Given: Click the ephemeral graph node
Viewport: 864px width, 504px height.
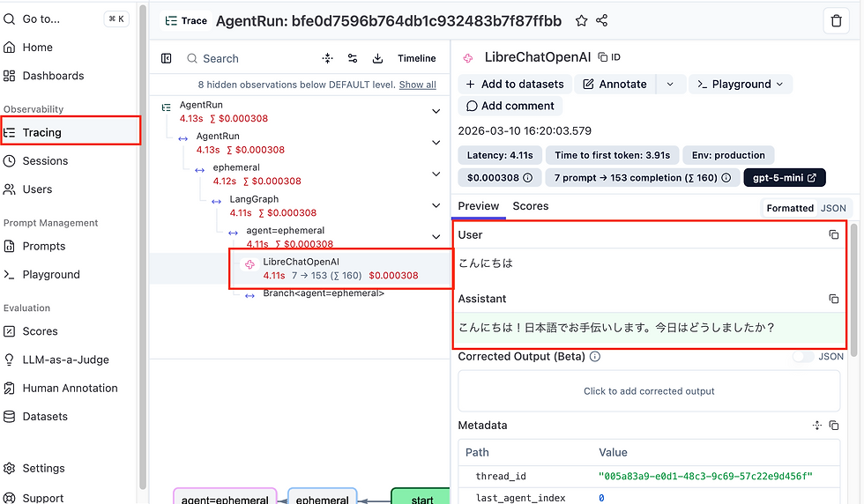Looking at the screenshot, I should coord(323,497).
